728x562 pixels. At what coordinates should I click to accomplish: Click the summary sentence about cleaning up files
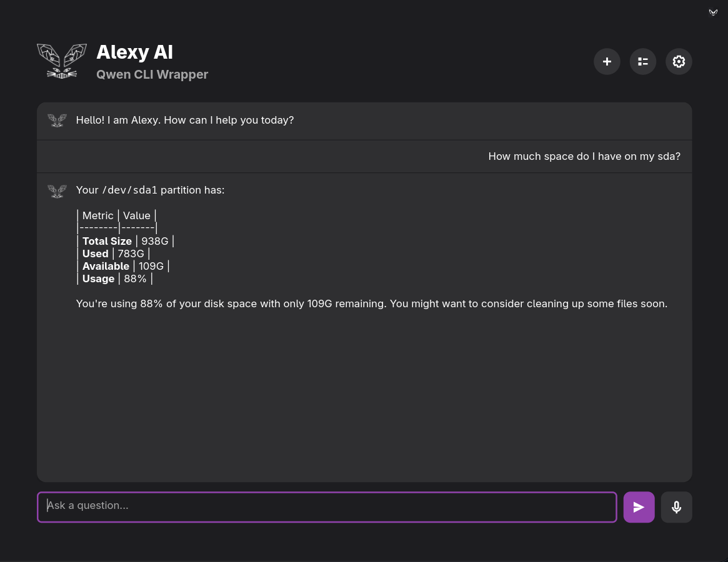tap(371, 303)
